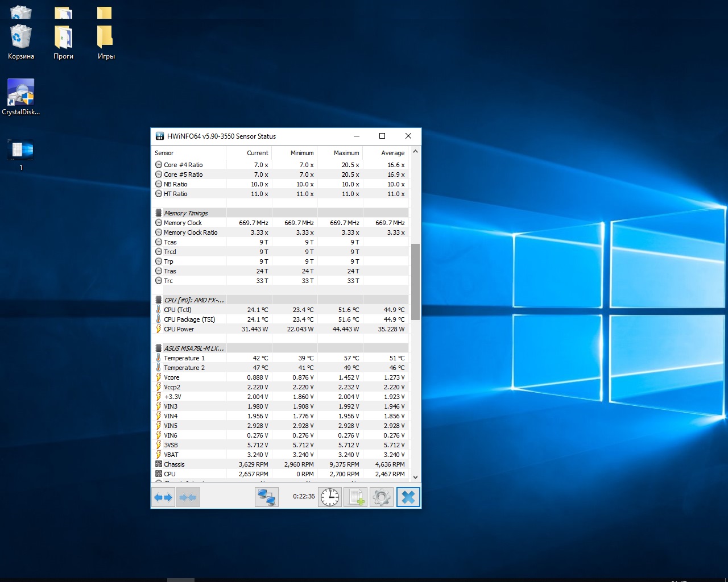The image size is (728, 582).
Task: Click the chip icon beside ASUS M5A78L-M LX
Action: tap(159, 348)
